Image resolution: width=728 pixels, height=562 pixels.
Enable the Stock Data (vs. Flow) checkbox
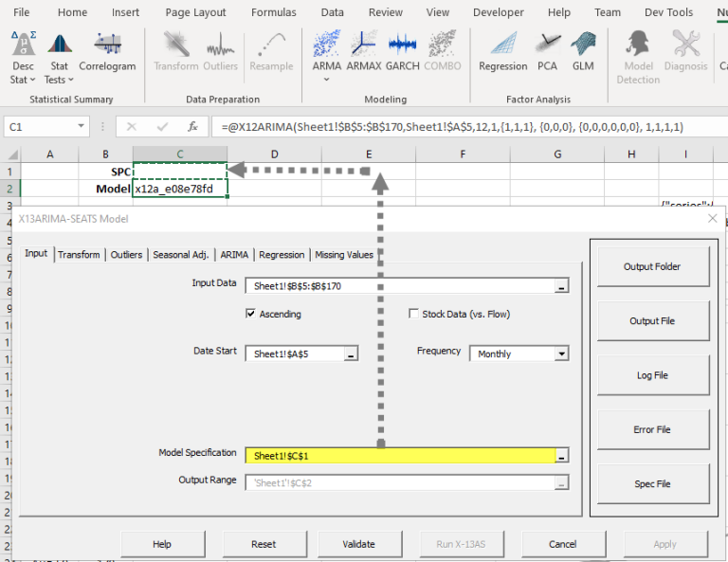(413, 314)
